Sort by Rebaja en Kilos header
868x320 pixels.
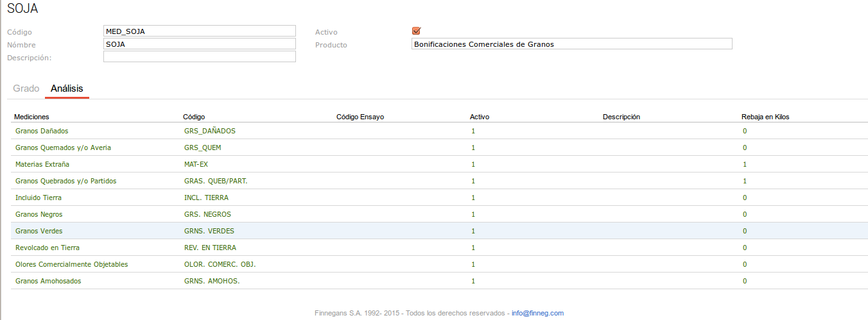pyautogui.click(x=766, y=117)
